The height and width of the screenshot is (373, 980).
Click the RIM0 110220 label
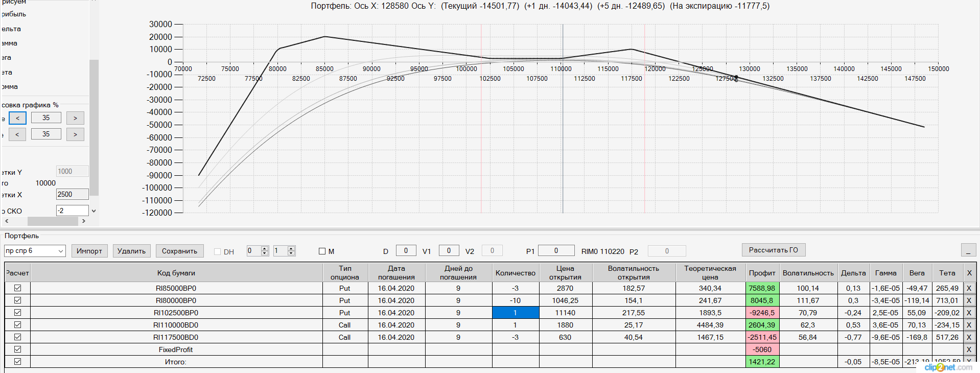(603, 251)
